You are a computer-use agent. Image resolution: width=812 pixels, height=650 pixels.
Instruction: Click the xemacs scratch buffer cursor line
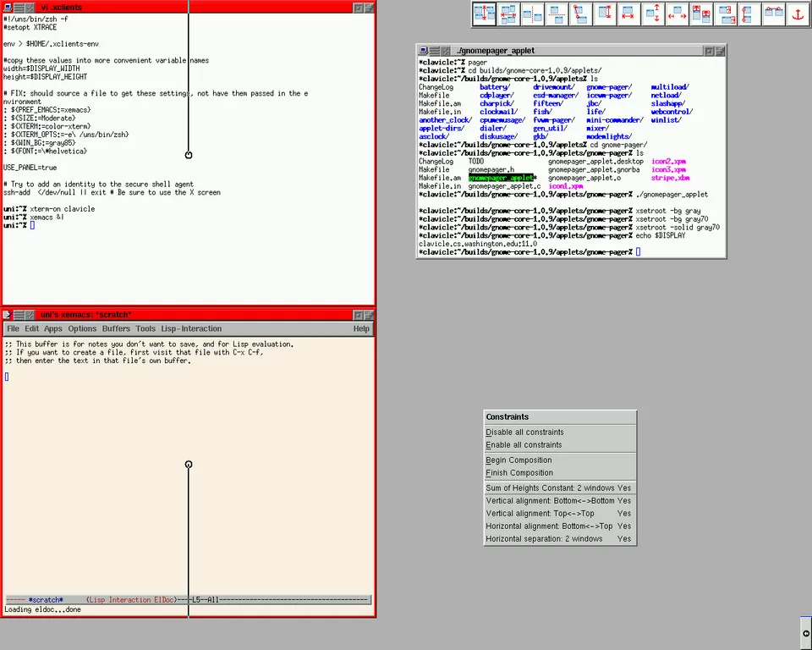(7, 377)
